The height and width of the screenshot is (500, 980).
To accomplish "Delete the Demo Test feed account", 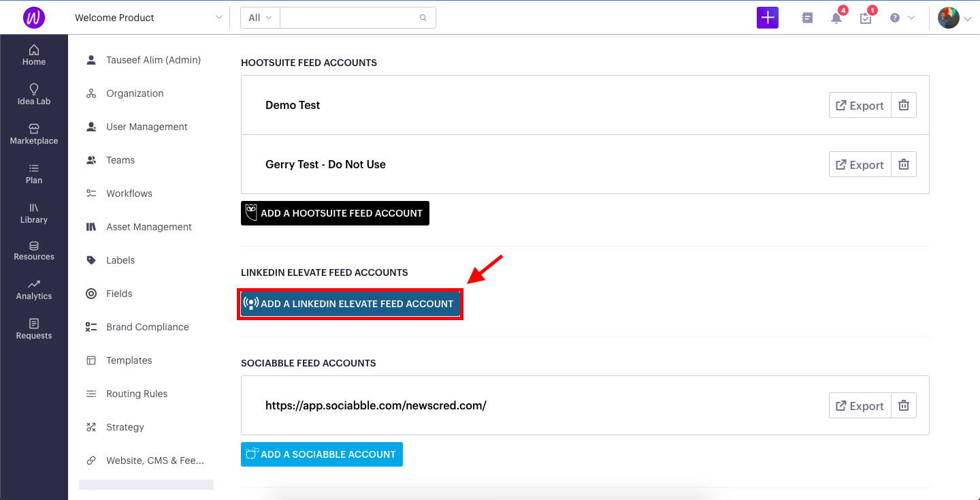I will 904,105.
